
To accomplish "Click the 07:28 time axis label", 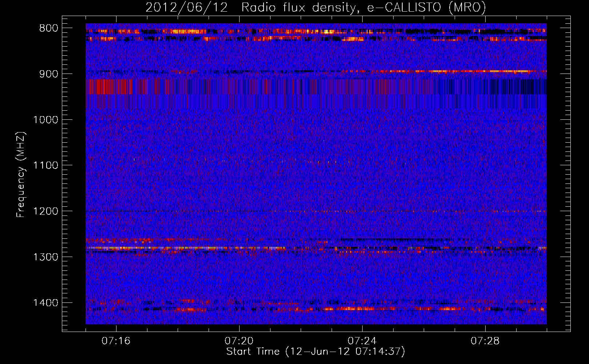I will [485, 341].
